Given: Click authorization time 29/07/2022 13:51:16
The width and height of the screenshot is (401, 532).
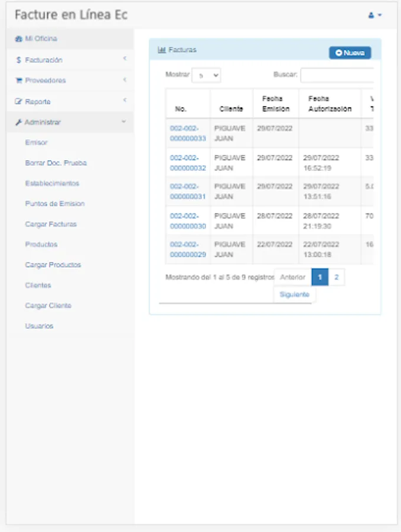Looking at the screenshot, I should coord(321,192).
